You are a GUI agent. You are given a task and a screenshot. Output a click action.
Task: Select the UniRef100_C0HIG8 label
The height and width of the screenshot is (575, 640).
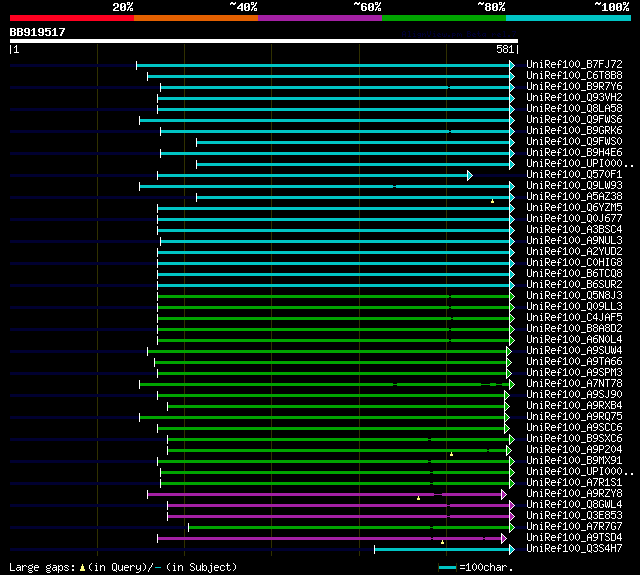[x=574, y=263]
